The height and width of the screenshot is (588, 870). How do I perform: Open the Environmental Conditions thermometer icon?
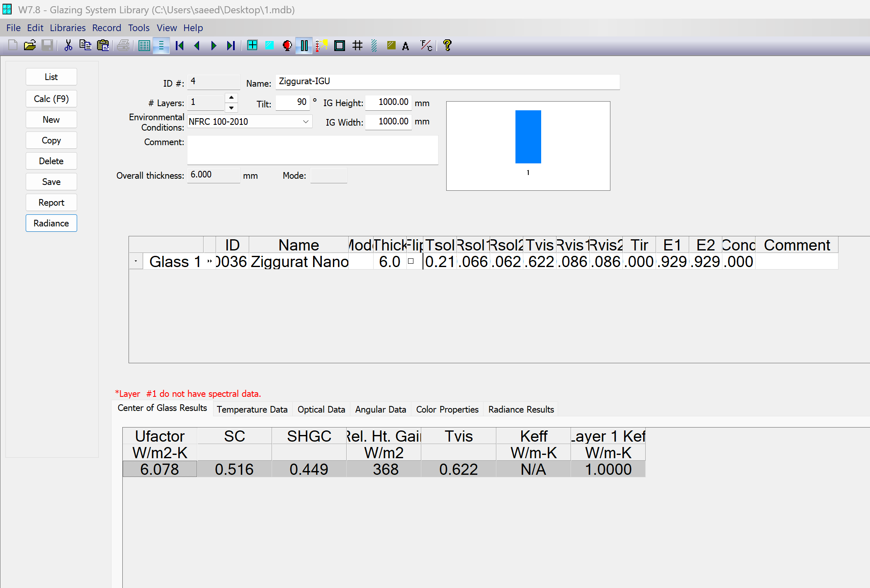tap(321, 46)
